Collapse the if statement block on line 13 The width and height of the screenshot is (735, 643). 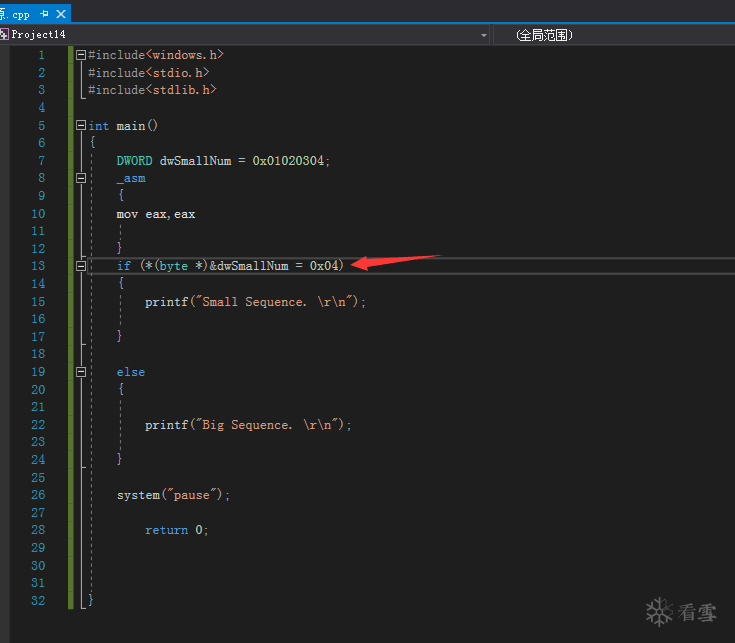click(81, 266)
